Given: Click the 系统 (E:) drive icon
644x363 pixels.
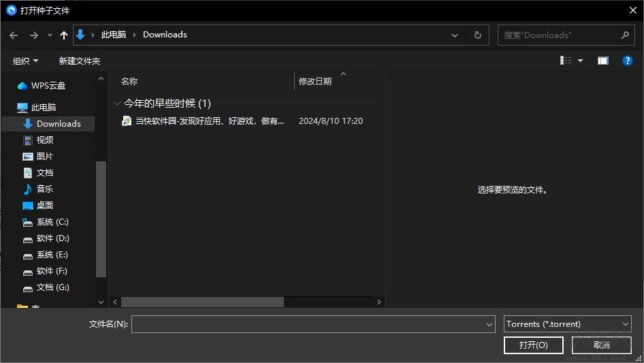Looking at the screenshot, I should [27, 256].
